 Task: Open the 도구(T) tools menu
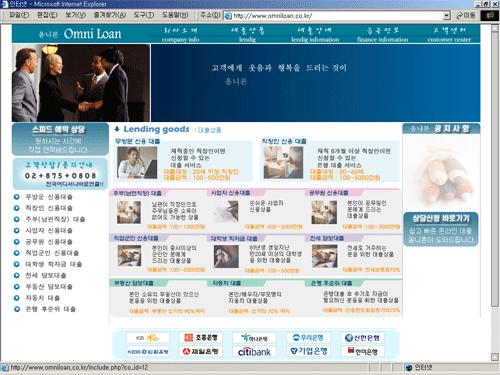(x=144, y=15)
